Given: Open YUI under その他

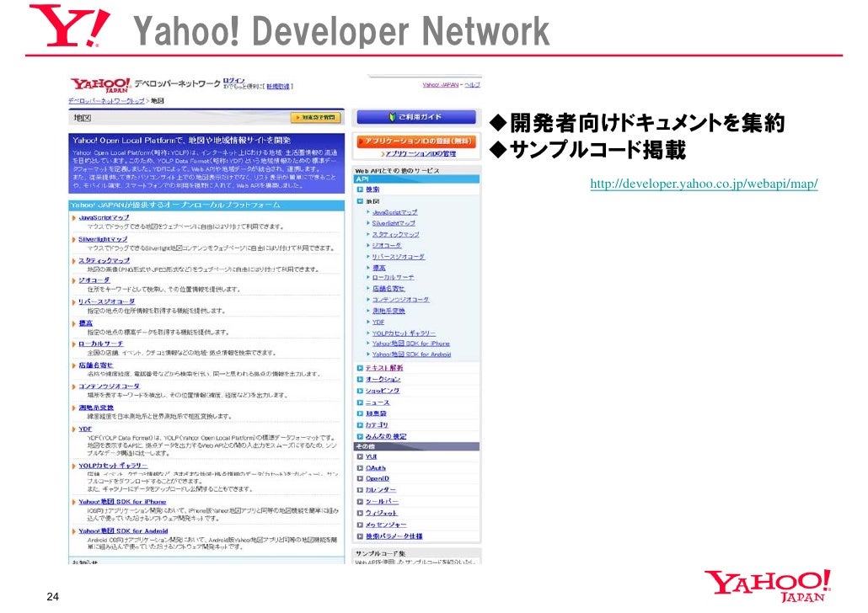Looking at the screenshot, I should coord(371,457).
